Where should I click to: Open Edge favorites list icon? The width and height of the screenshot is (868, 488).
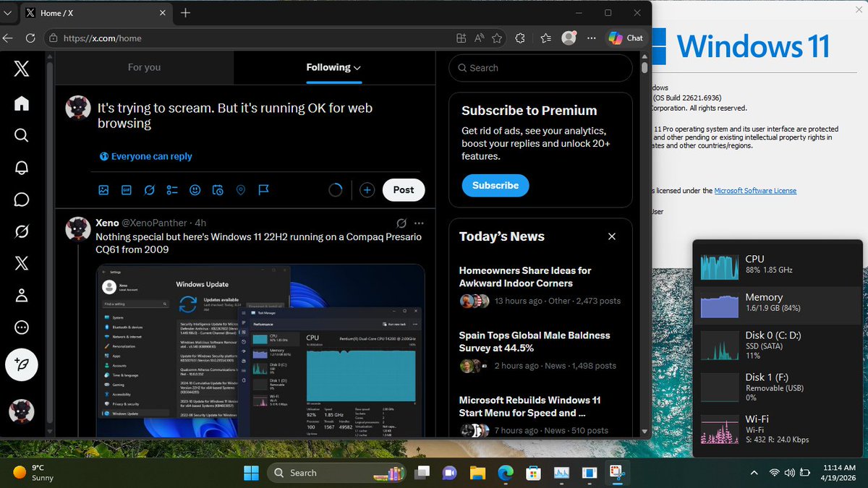click(546, 38)
